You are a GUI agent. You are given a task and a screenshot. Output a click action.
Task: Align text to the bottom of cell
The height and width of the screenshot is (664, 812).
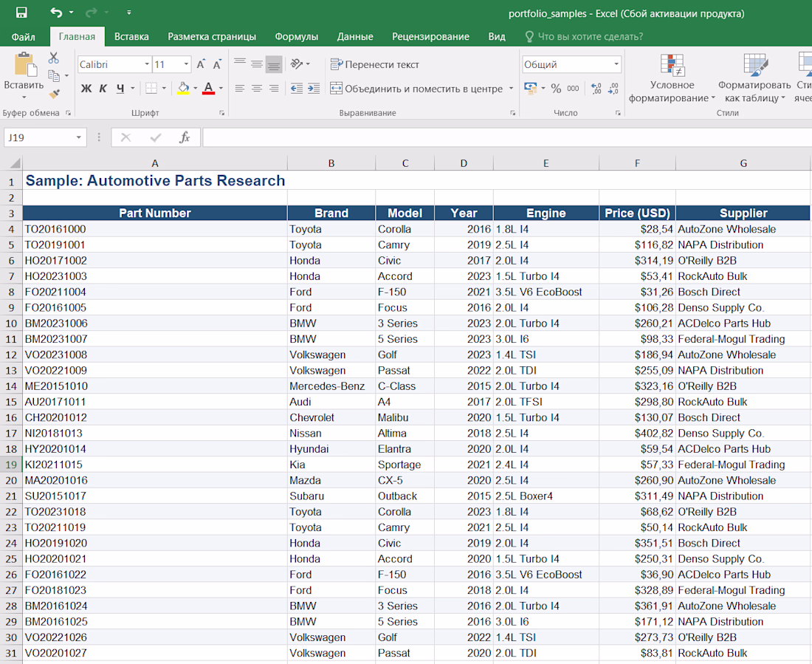click(274, 64)
